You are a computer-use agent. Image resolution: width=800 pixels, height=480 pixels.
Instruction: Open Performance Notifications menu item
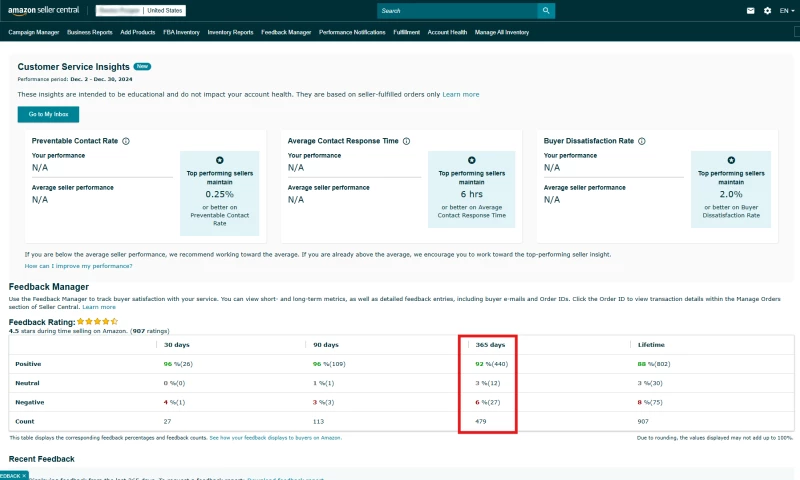pyautogui.click(x=352, y=32)
